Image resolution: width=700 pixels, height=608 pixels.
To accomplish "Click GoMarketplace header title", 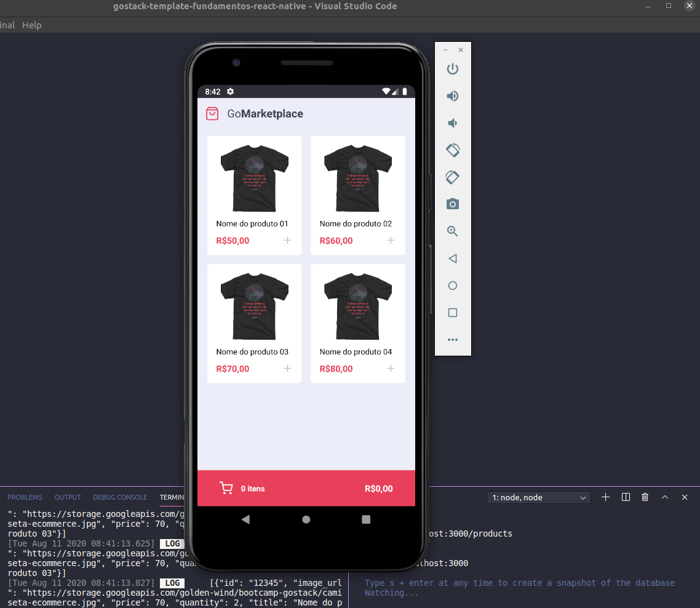I will 265,114.
